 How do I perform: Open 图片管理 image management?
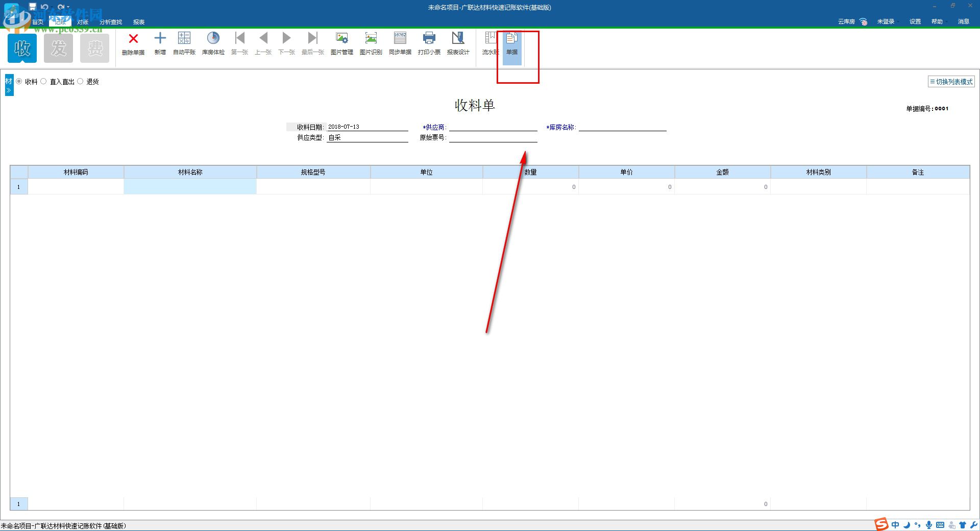click(341, 43)
